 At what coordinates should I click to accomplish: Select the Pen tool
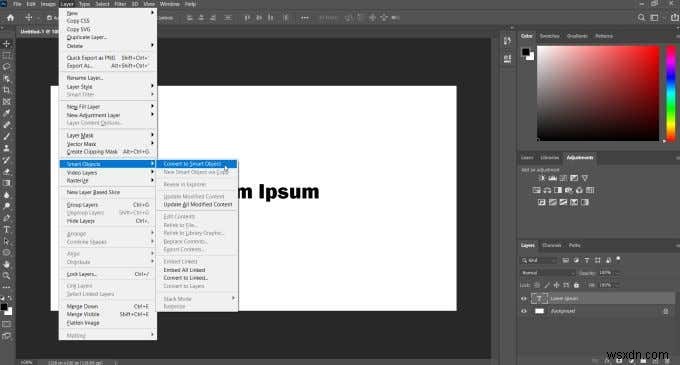point(7,218)
